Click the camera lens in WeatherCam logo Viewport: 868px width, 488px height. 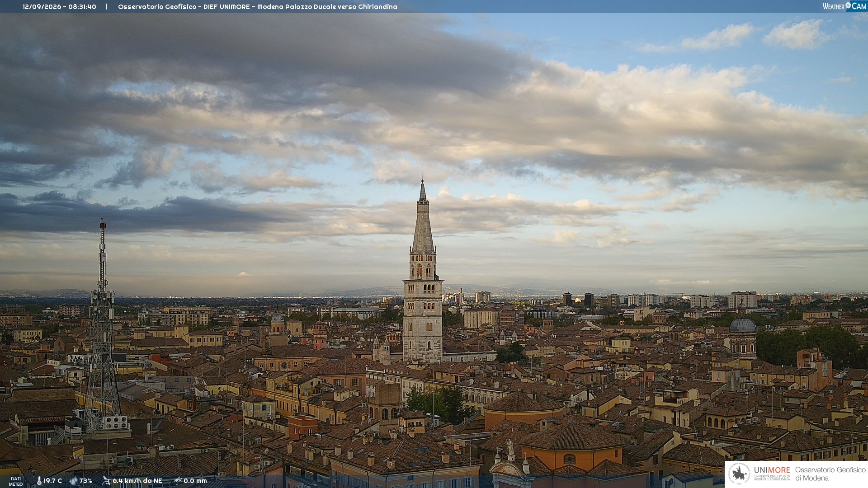(848, 5)
